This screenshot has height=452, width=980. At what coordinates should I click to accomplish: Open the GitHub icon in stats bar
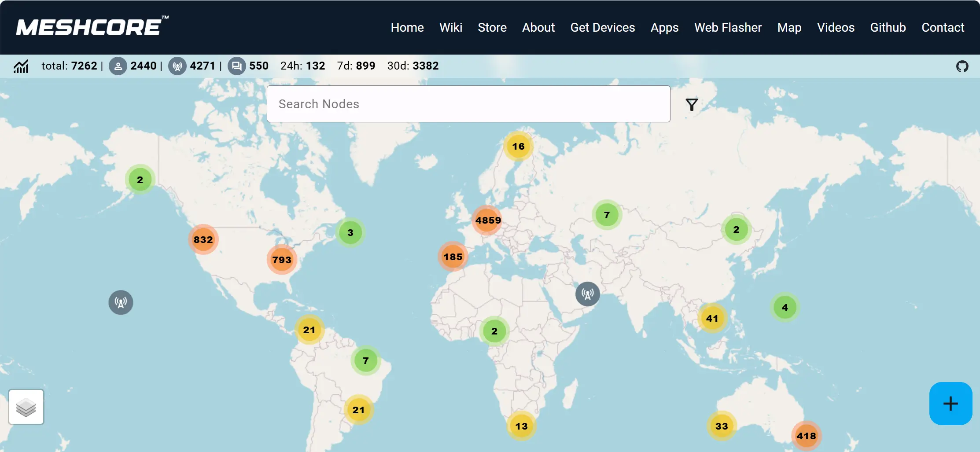point(962,66)
